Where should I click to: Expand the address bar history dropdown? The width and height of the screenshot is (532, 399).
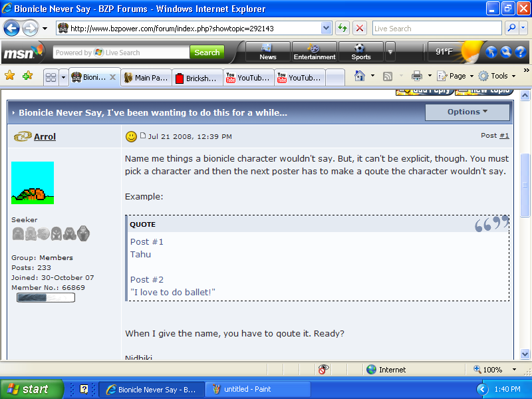tap(326, 28)
